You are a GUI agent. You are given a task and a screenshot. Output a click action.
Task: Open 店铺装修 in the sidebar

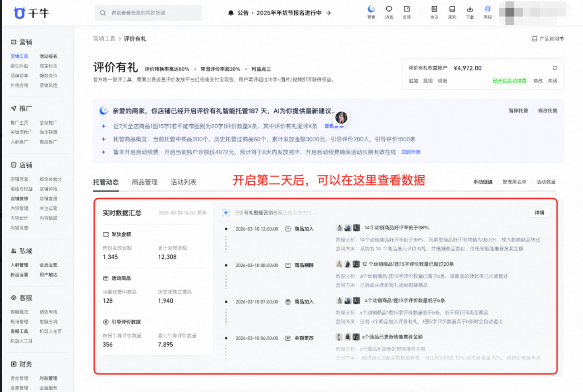tap(19, 199)
